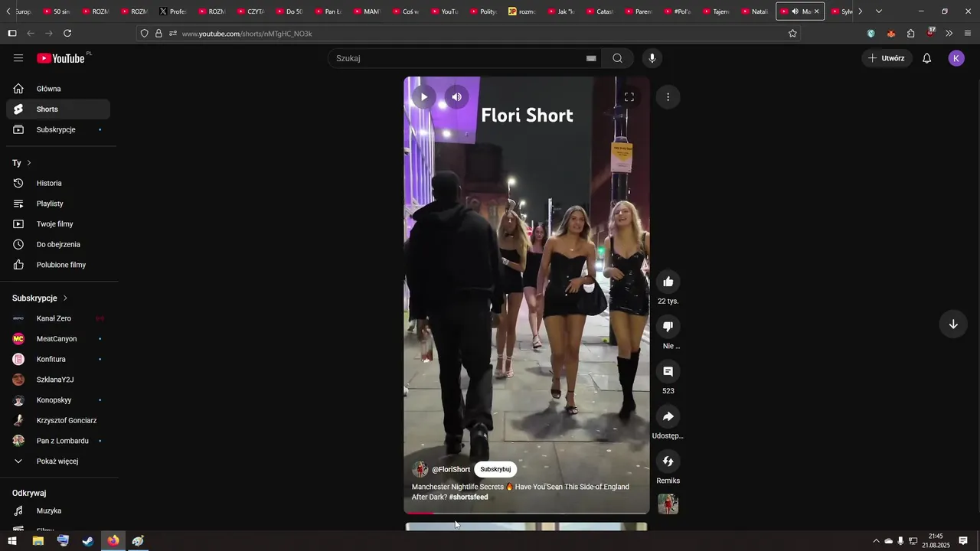980x551 pixels.
Task: Open the notifications bell
Action: [926, 58]
